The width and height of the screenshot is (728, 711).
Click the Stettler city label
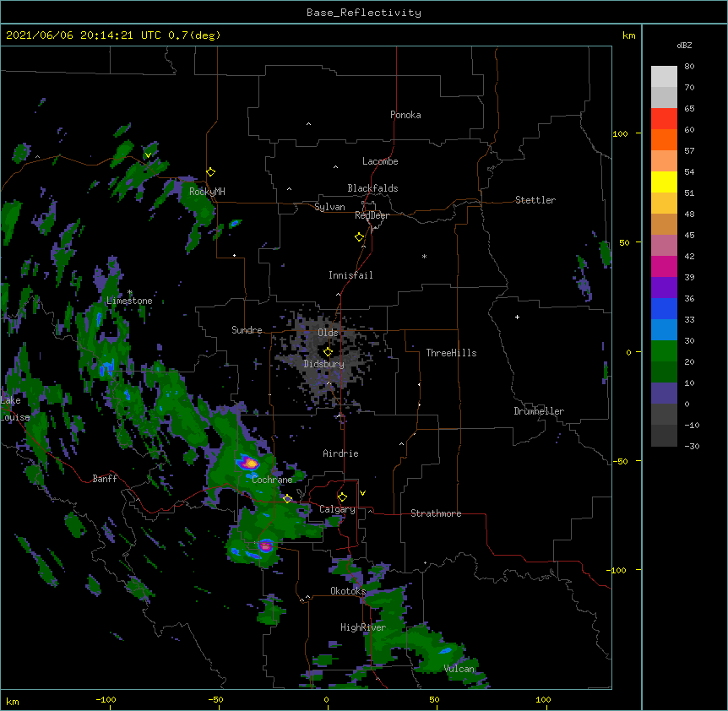click(x=535, y=200)
